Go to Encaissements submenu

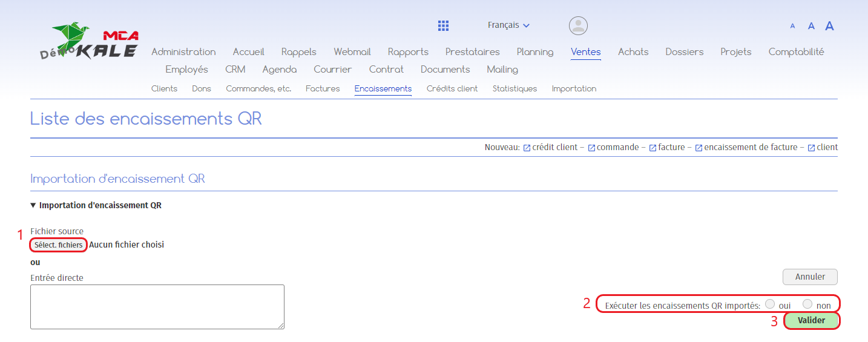coord(383,88)
